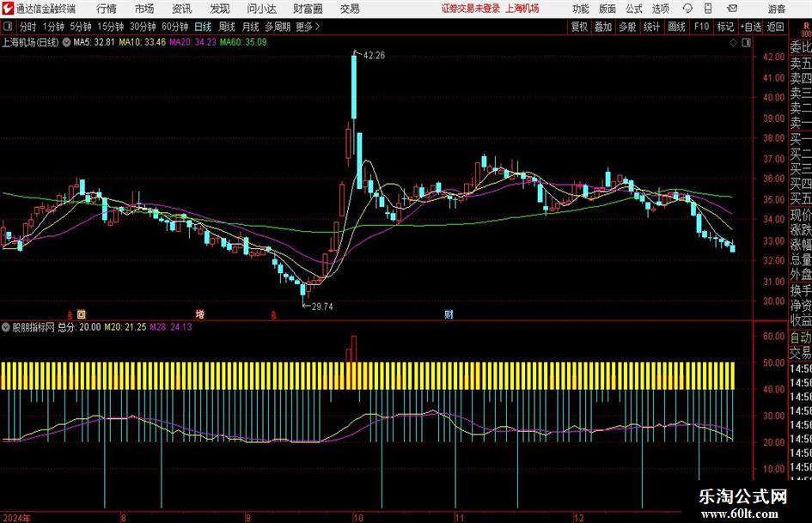Open the 版面 menu
The width and height of the screenshot is (812, 523).
point(607,9)
